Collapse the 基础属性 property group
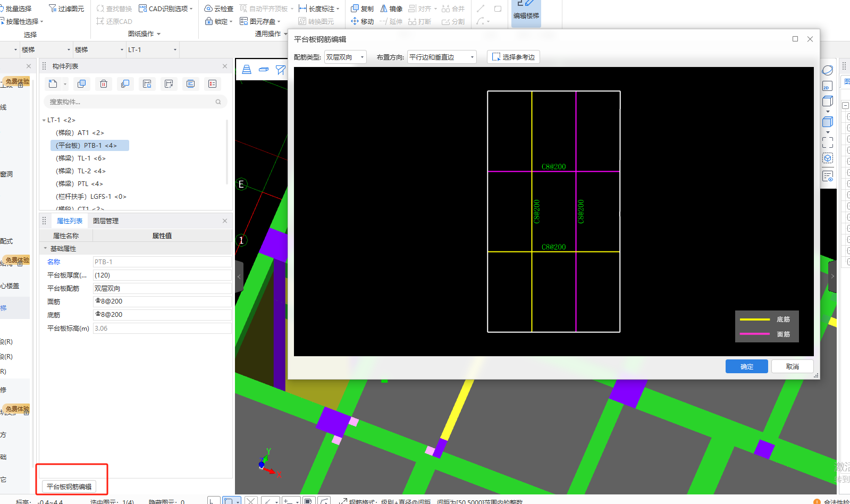 [45, 248]
